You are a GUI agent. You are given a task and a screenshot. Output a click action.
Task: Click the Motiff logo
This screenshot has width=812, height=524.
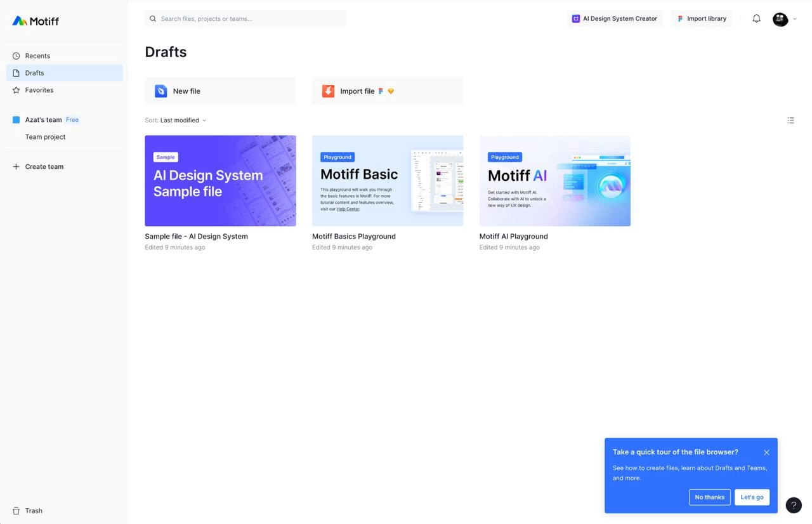coord(36,21)
